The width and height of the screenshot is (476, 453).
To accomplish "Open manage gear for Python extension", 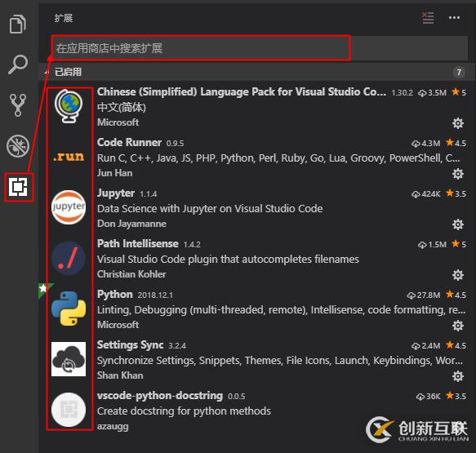I will coord(458,326).
